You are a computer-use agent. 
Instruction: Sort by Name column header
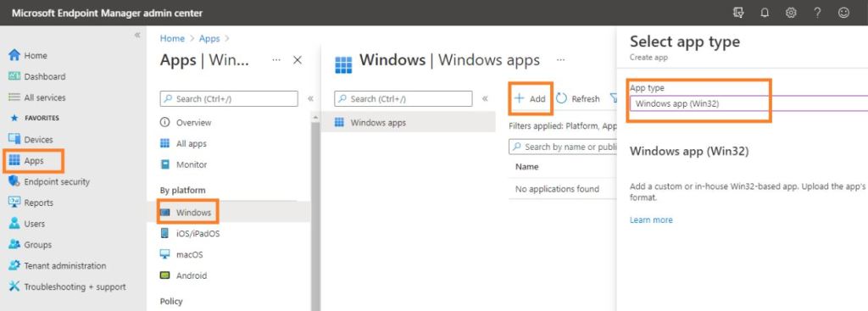tap(527, 167)
